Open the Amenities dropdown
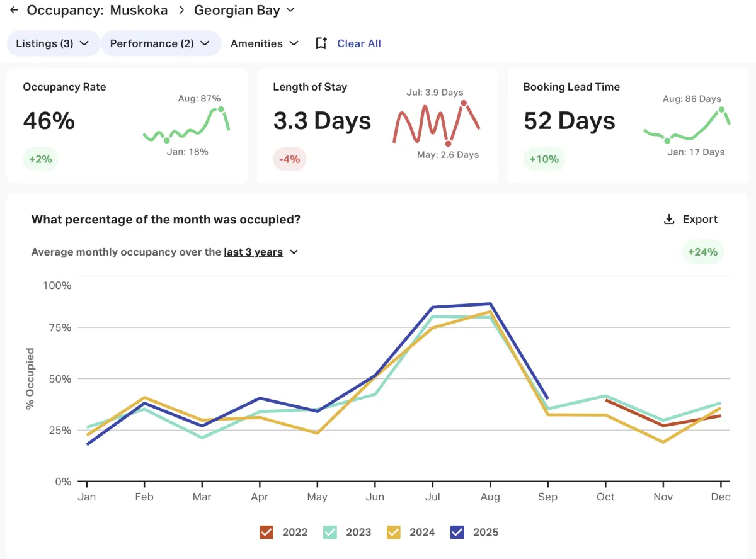 [265, 43]
